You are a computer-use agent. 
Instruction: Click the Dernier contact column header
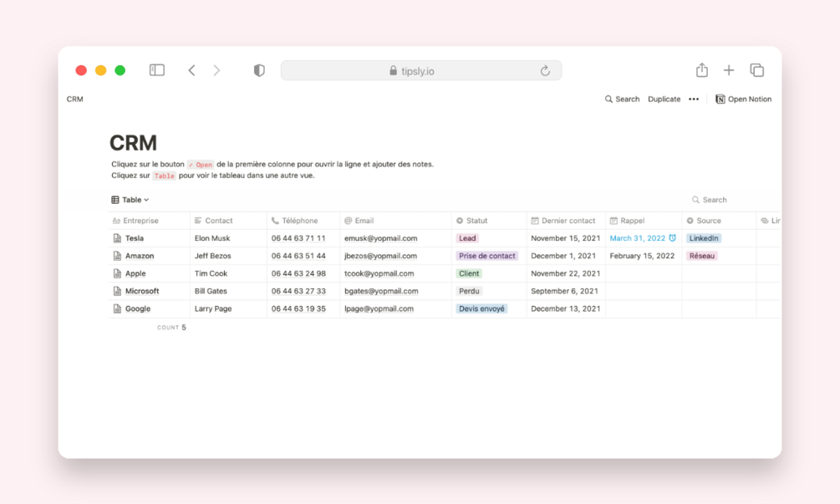point(566,221)
